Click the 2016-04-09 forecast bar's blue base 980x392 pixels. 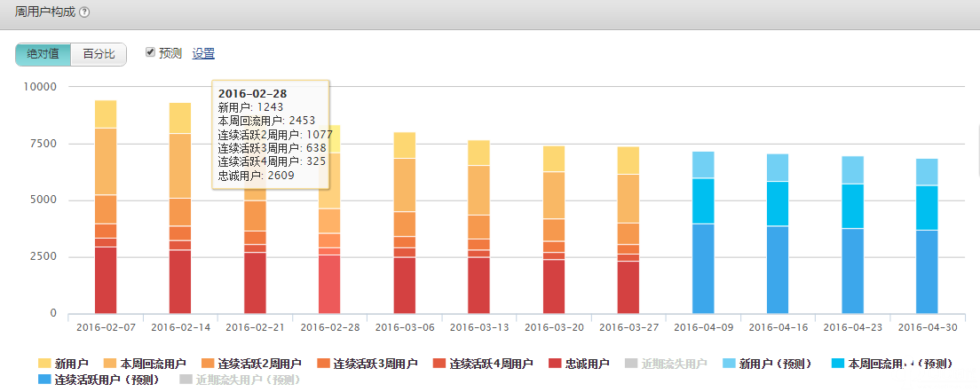coord(703,268)
